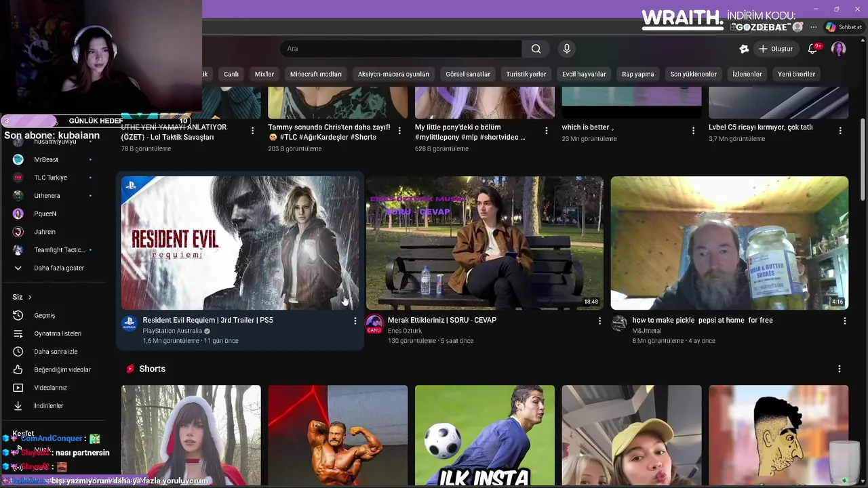Play the Santa costume girl short

(191, 435)
